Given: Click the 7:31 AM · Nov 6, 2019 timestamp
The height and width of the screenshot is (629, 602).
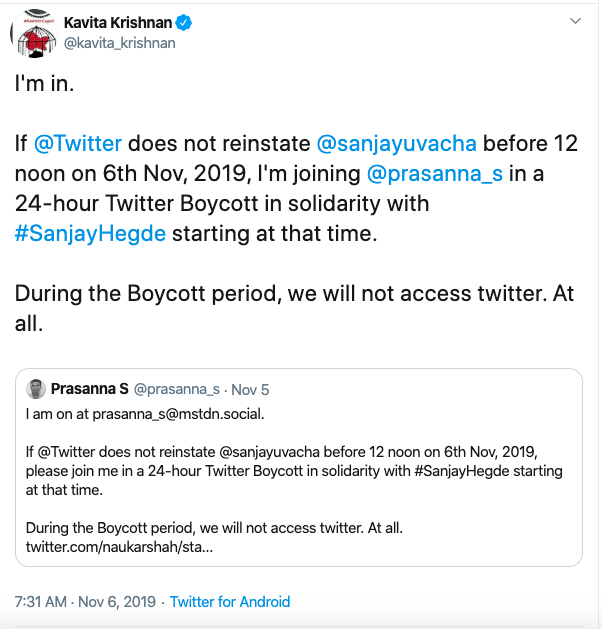Looking at the screenshot, I should tap(85, 602).
